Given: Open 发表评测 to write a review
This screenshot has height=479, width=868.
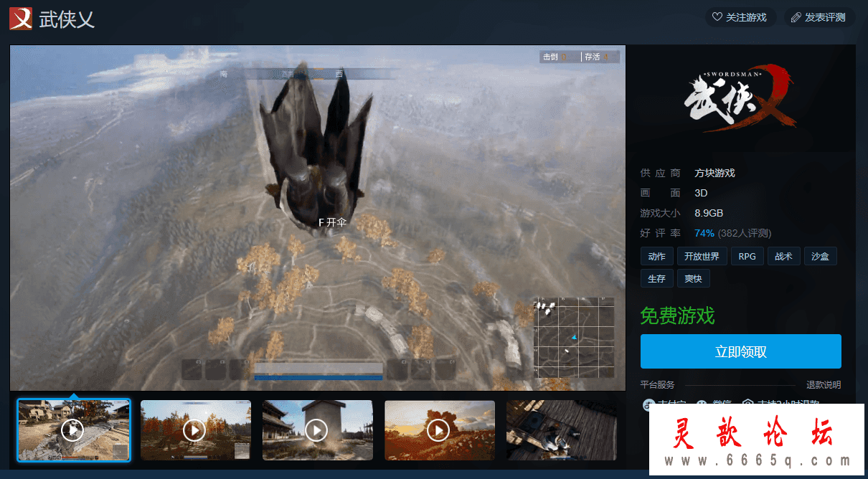Looking at the screenshot, I should click(x=819, y=17).
